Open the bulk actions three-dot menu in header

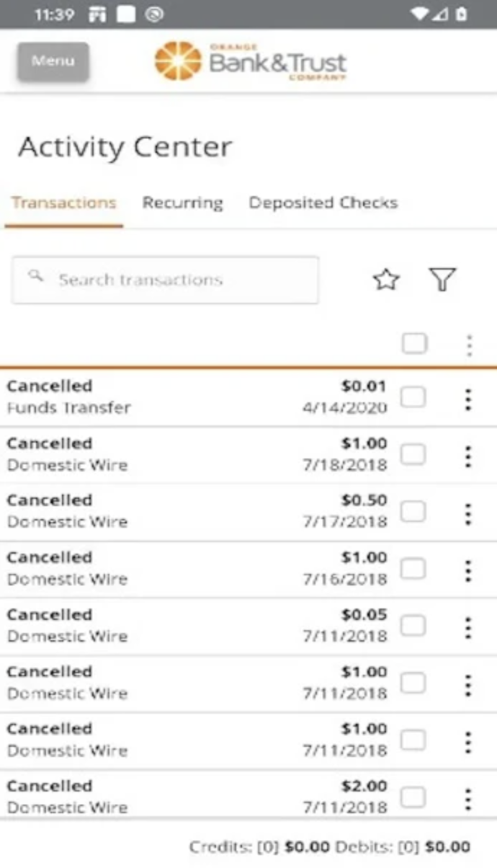click(x=469, y=346)
